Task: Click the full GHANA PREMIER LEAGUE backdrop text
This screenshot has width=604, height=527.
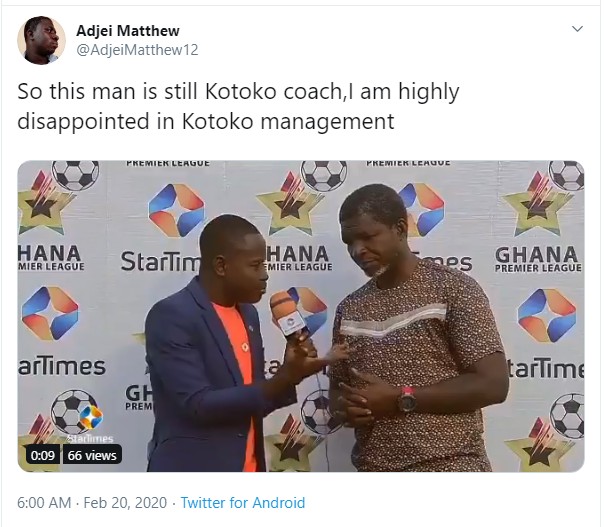Action: (538, 260)
